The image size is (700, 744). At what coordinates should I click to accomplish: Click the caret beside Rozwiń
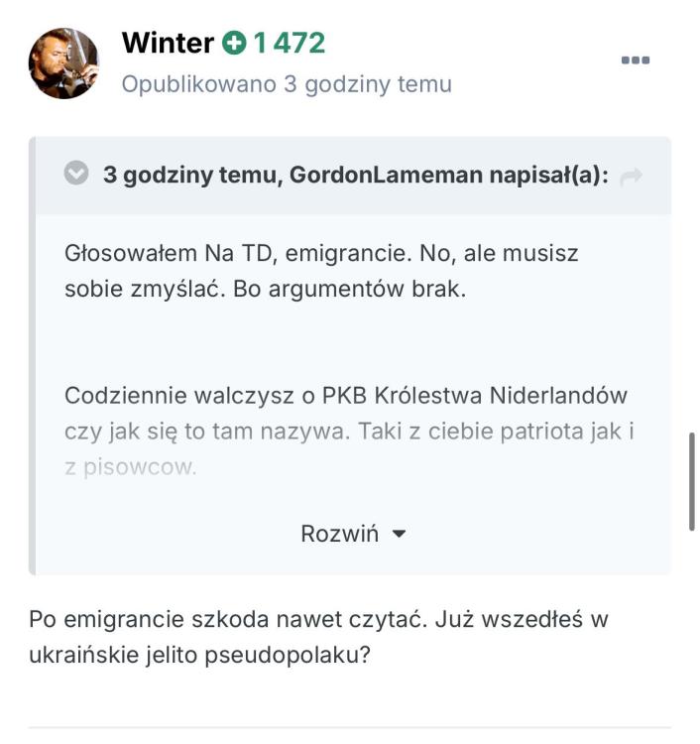[x=400, y=534]
